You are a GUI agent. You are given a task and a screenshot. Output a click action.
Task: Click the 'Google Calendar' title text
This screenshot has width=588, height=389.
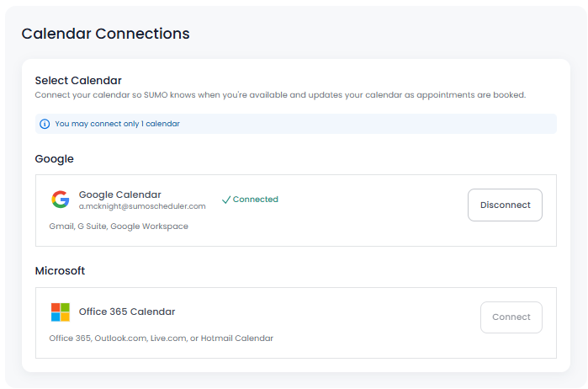[120, 194]
